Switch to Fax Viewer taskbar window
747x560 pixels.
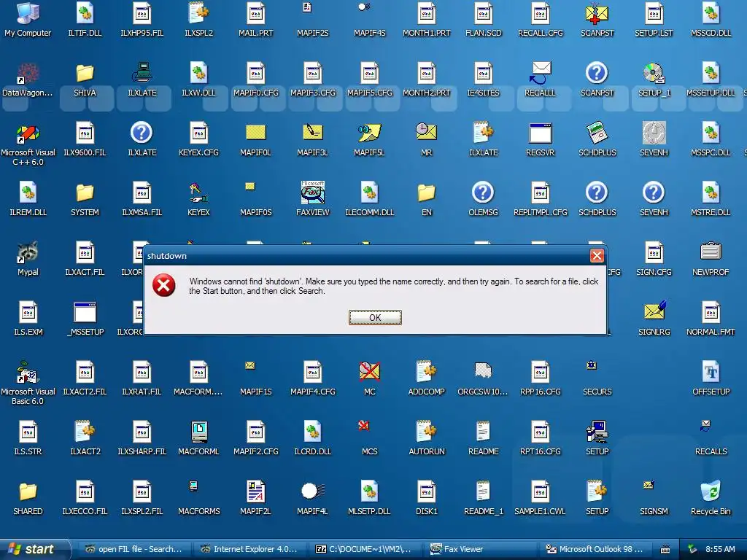pos(480,549)
